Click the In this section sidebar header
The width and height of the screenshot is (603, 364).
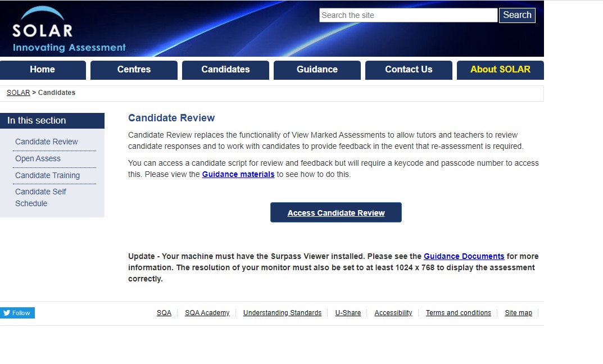(52, 121)
